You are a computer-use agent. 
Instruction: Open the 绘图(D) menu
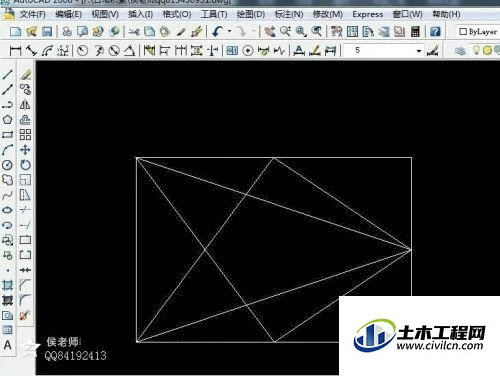[251, 14]
